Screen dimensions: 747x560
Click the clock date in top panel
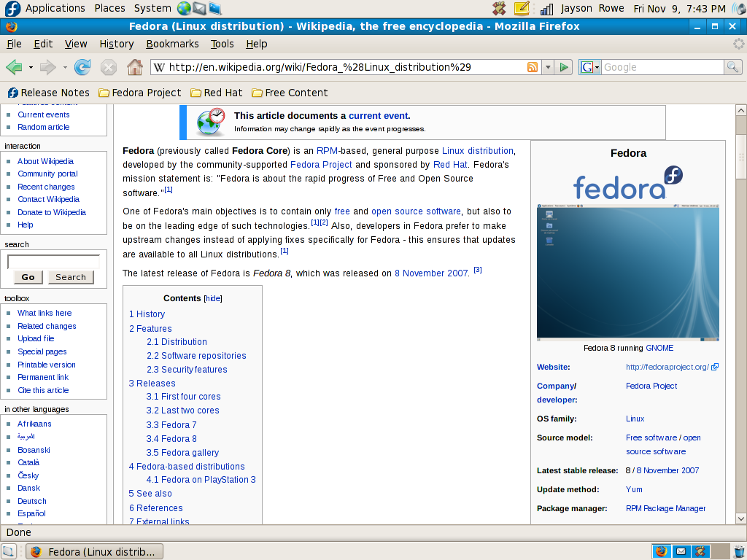[x=679, y=9]
